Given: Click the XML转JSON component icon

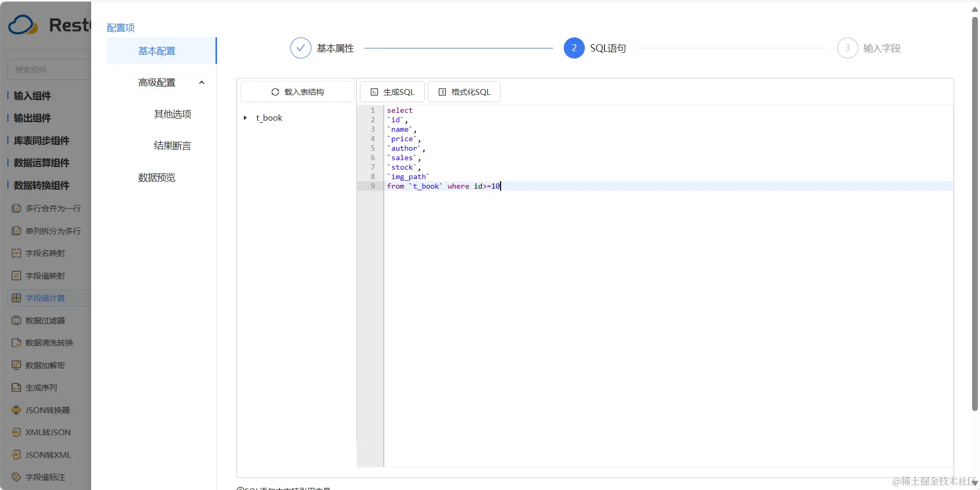Looking at the screenshot, I should coord(16,433).
